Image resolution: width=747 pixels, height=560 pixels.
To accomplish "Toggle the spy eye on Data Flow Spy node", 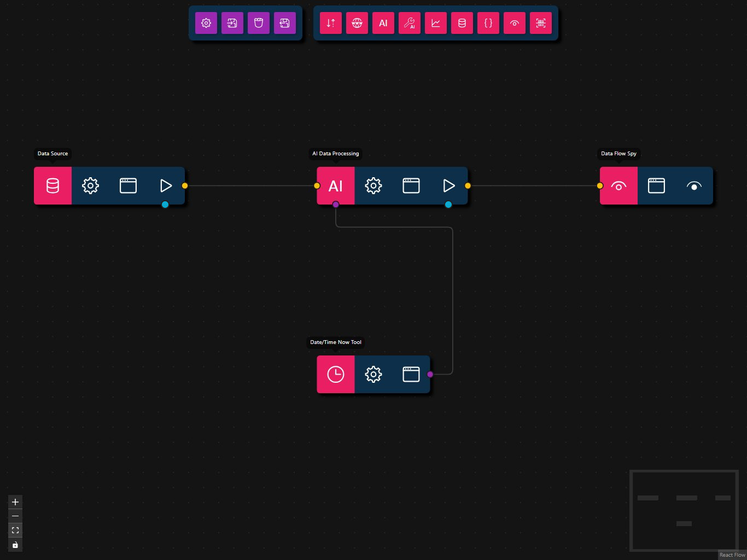I will [x=694, y=186].
